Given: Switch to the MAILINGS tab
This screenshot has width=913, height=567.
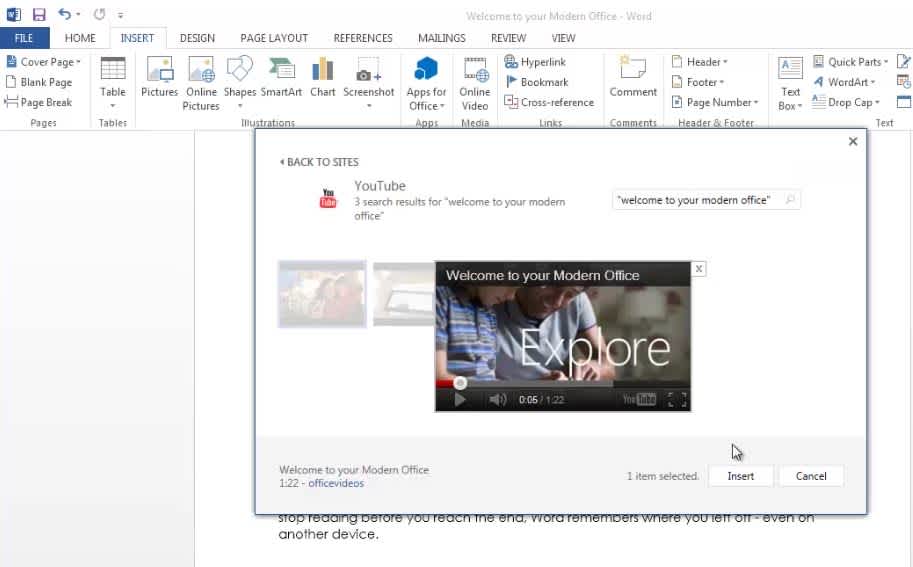Looking at the screenshot, I should coord(441,38).
